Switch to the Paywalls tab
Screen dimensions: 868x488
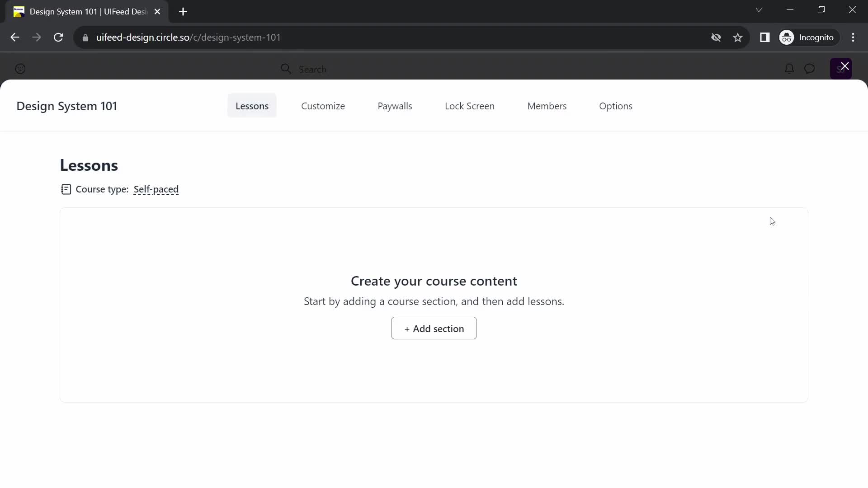tap(395, 105)
